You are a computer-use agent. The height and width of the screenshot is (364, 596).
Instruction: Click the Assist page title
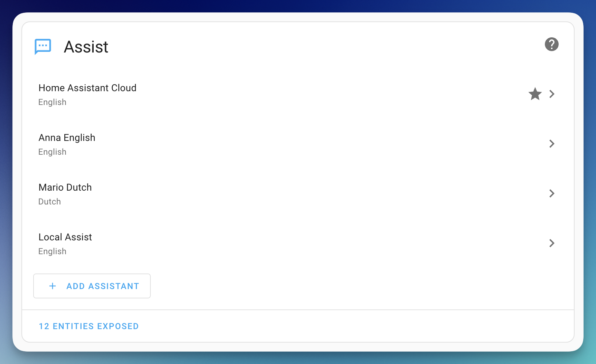coord(86,47)
